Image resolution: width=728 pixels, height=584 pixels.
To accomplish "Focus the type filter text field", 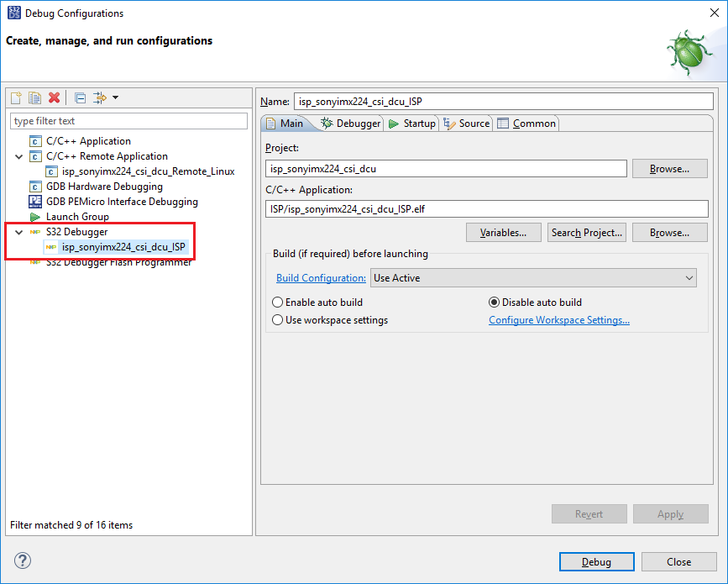I will pyautogui.click(x=128, y=121).
